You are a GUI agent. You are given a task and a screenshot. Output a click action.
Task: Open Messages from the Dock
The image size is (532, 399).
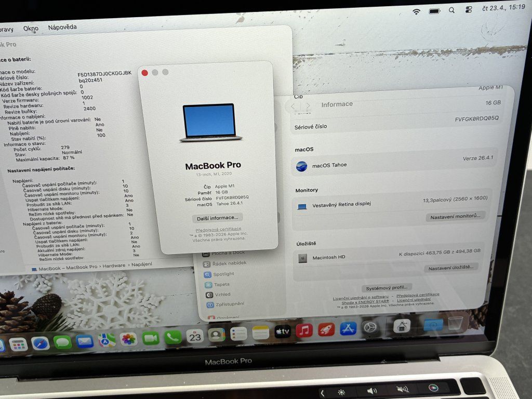(62, 342)
